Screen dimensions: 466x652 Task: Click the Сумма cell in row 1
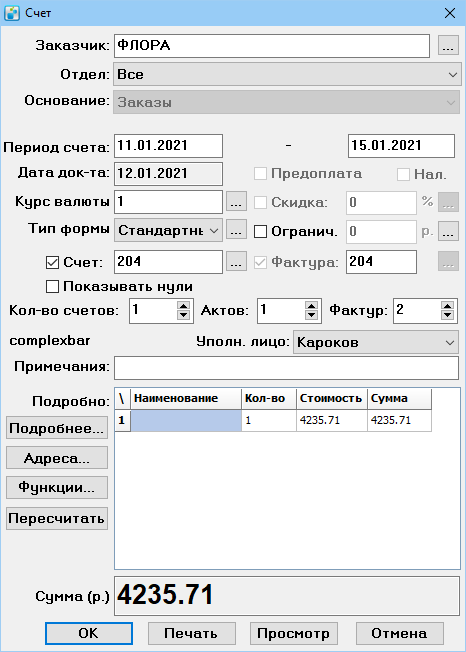pos(399,420)
